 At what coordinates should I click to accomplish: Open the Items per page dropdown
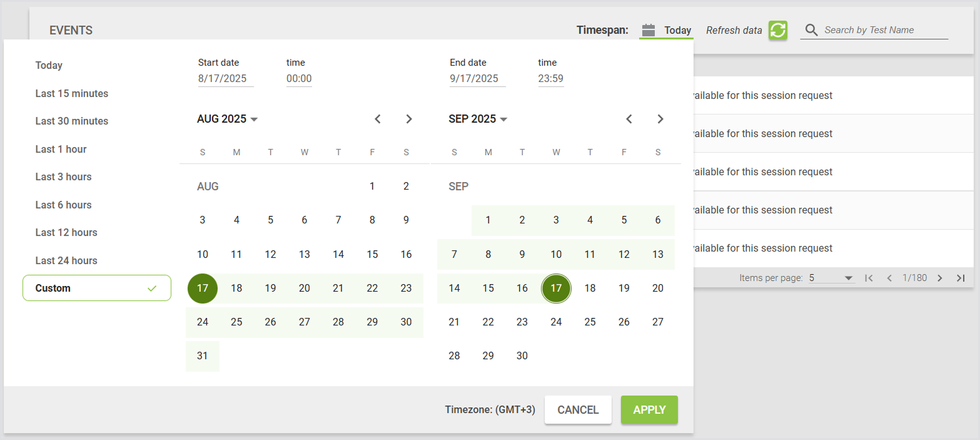[831, 278]
